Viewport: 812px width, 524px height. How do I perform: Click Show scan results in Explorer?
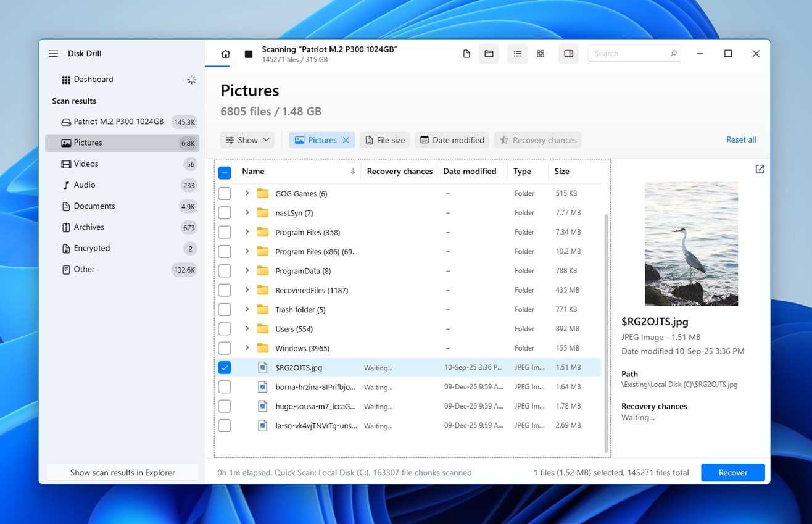pyautogui.click(x=122, y=473)
